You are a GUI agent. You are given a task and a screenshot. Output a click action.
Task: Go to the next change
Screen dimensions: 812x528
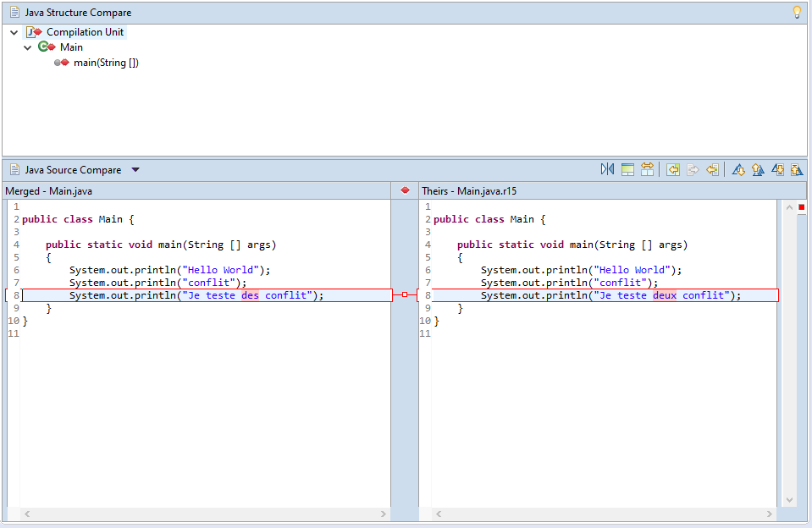click(x=777, y=170)
